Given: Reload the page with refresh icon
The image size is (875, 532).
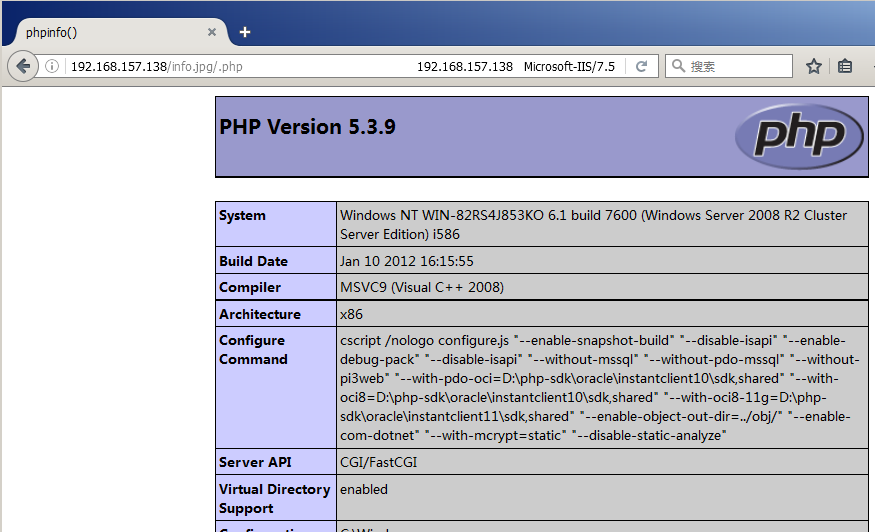Looking at the screenshot, I should (641, 66).
